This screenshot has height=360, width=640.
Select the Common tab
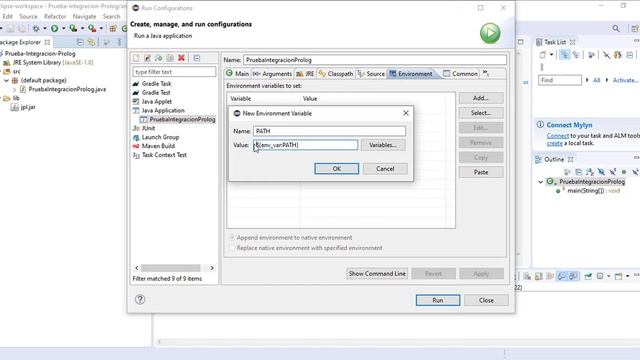[460, 73]
